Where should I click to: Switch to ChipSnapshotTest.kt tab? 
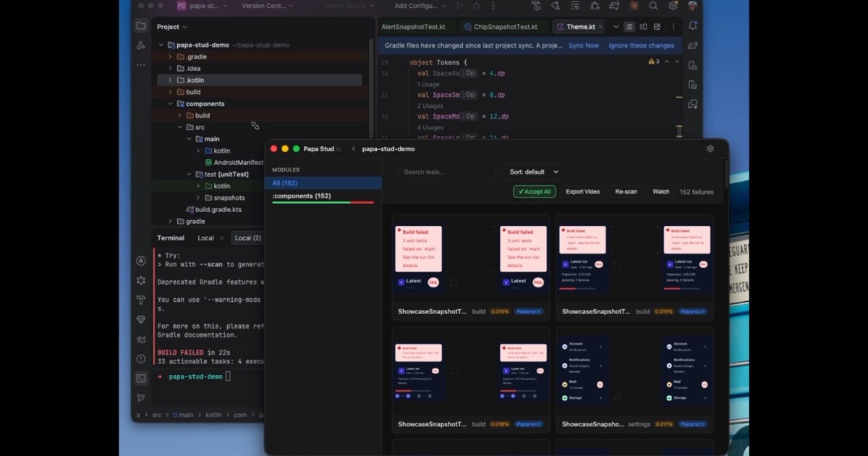pos(506,27)
